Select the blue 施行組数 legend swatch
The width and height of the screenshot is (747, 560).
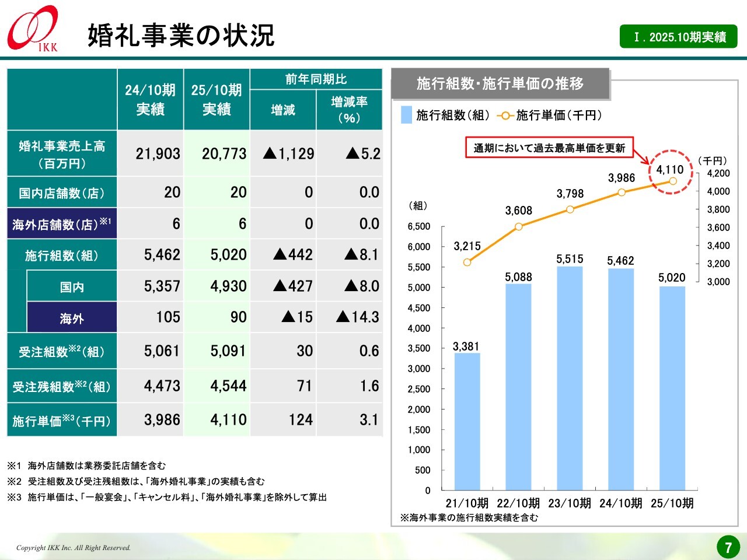click(406, 116)
